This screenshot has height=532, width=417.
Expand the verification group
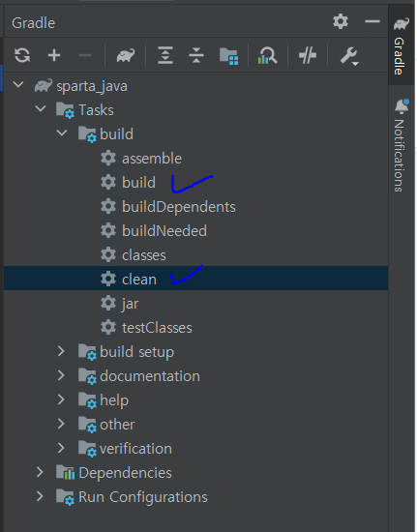[61, 448]
